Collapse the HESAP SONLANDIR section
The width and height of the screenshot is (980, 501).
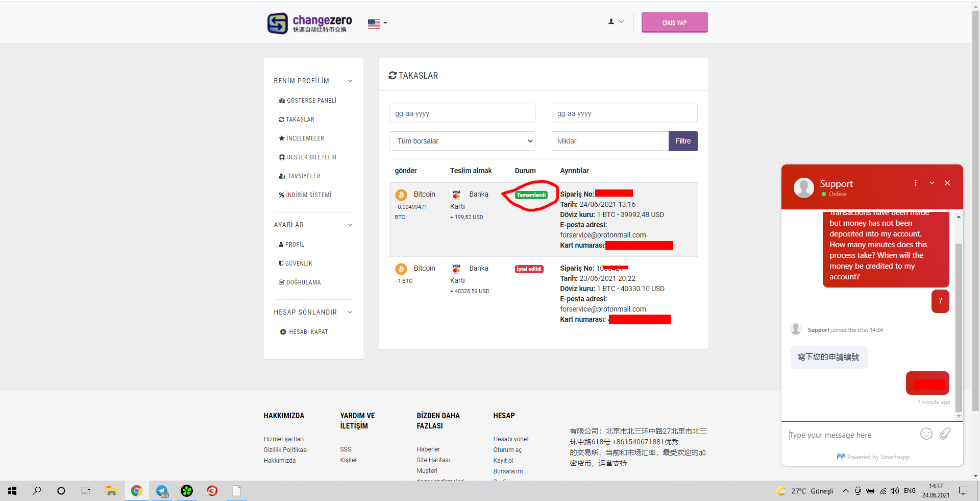tap(350, 312)
